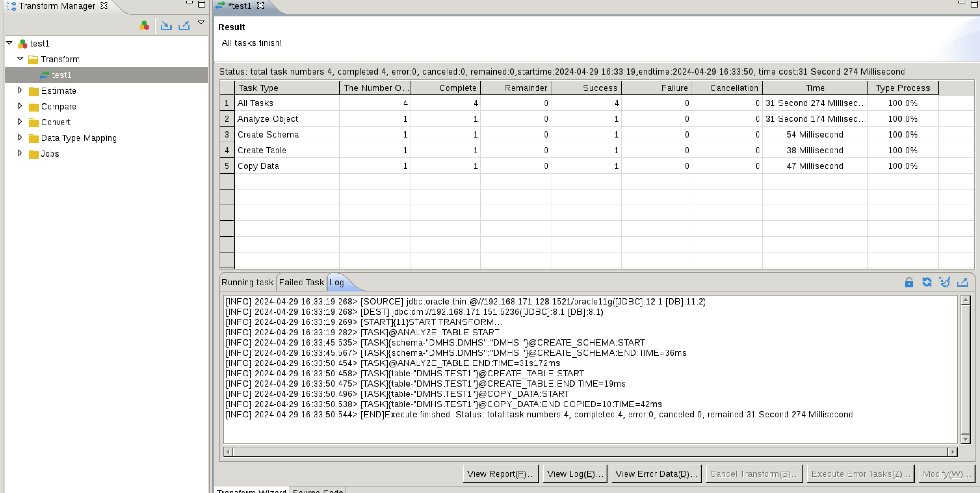
Task: Switch to the Running task tab
Action: [x=247, y=282]
